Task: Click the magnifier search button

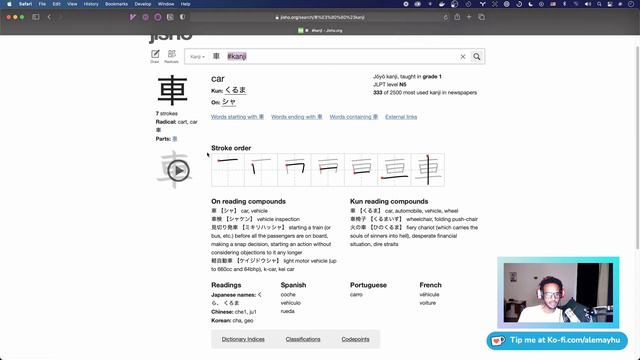Action: [x=476, y=57]
